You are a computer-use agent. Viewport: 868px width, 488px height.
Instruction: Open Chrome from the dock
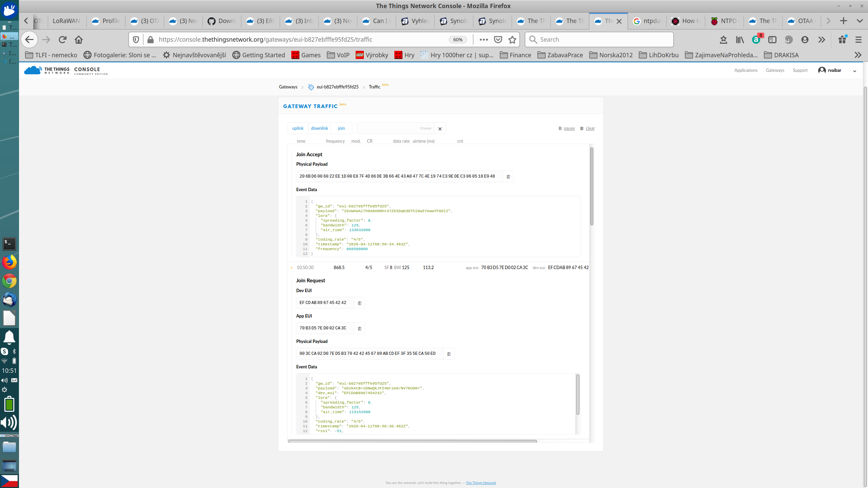coord(9,281)
